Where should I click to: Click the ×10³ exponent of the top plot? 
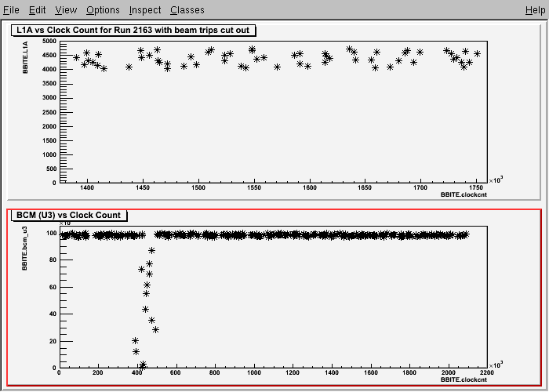pos(496,180)
